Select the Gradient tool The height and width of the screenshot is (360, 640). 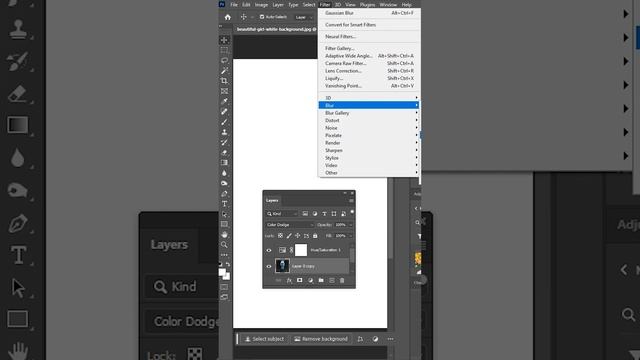coord(224,162)
